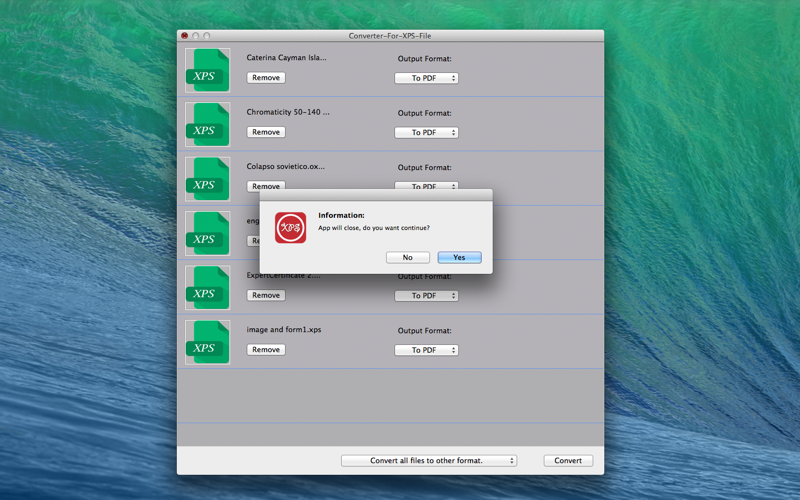Open To PDF dropdown for image and form1.xps
Screen dimensions: 800x500
(426, 350)
